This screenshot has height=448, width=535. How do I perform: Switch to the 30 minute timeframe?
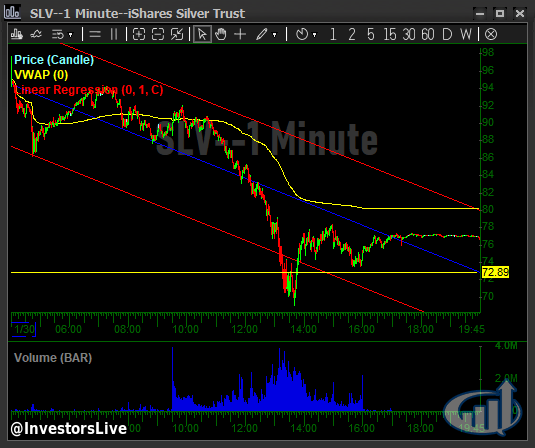pos(409,34)
